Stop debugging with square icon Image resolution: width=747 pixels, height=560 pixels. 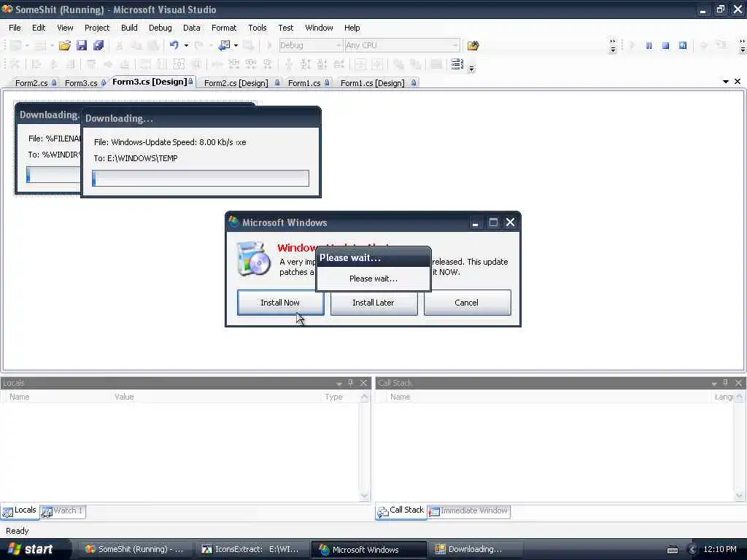coord(665,46)
